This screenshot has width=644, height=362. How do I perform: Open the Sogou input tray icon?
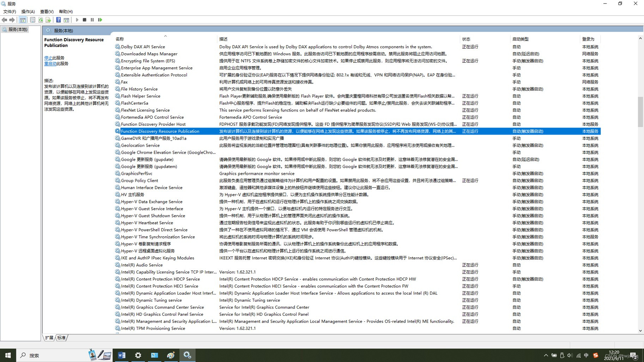(596, 355)
